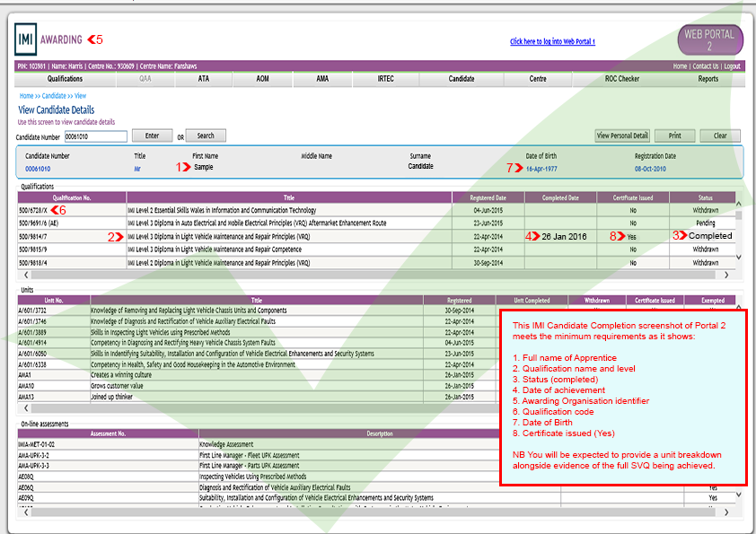Click unit AMA13 'Joined up thinker'

tap(111, 397)
